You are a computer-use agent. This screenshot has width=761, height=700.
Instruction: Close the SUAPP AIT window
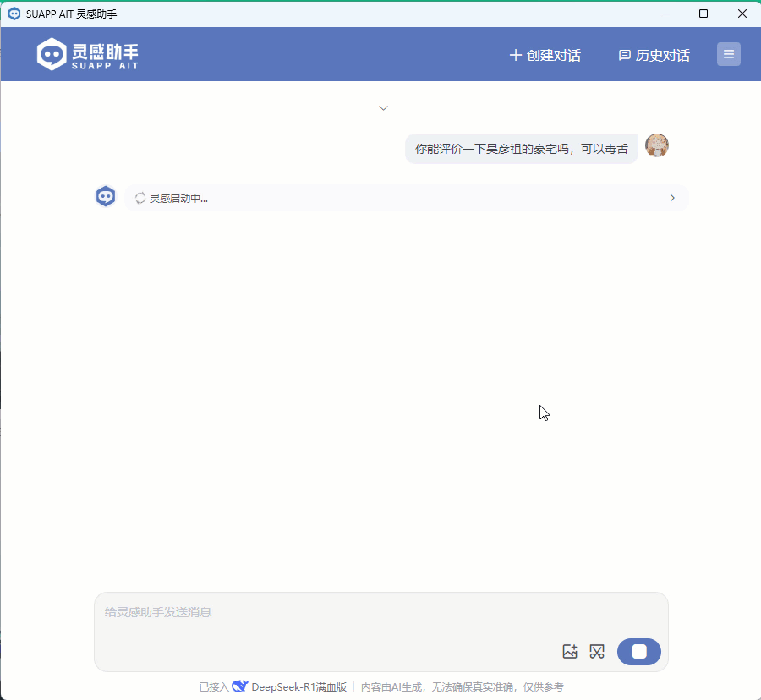coord(742,14)
